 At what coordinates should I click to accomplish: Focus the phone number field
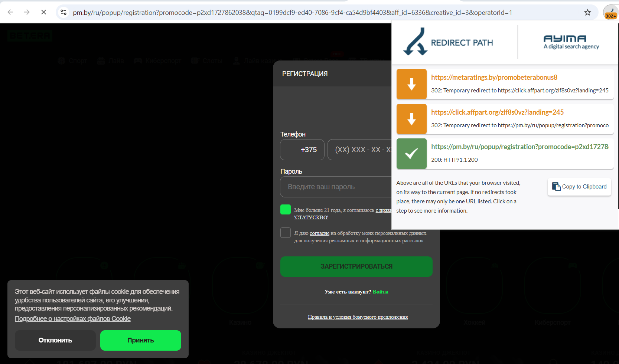(359, 150)
